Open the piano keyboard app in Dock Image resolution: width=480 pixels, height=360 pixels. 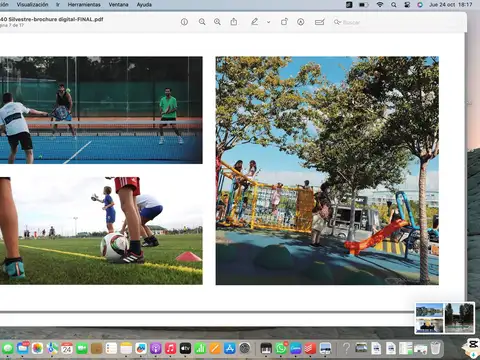[x=266, y=349]
